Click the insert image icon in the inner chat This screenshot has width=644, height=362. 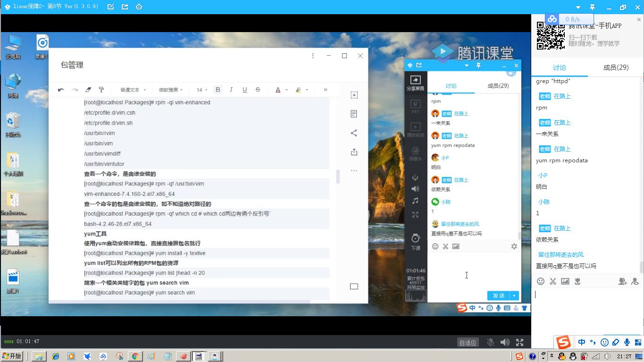click(x=456, y=246)
